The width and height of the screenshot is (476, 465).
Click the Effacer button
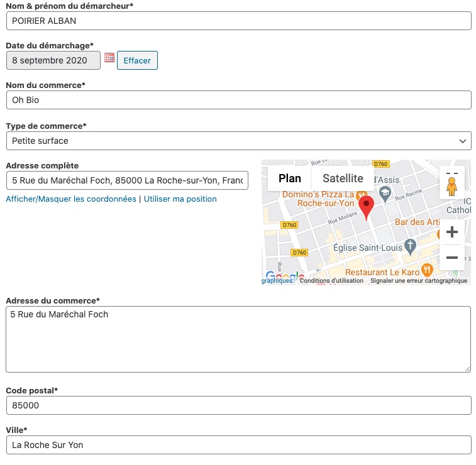tap(137, 60)
